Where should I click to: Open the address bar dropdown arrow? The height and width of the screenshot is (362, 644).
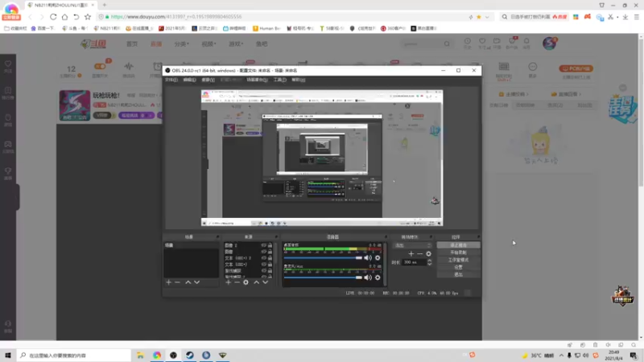pos(487,17)
